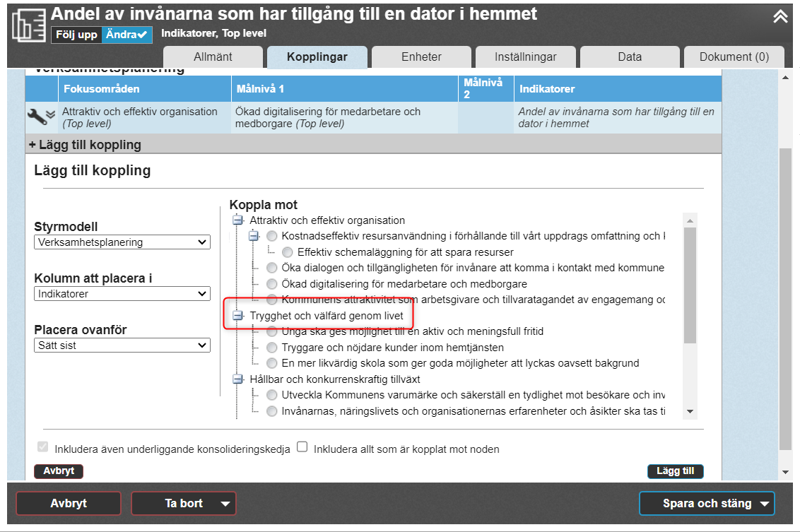This screenshot has width=800, height=532.
Task: Click the Koppla mot tree scroll-up arrow
Action: point(690,220)
